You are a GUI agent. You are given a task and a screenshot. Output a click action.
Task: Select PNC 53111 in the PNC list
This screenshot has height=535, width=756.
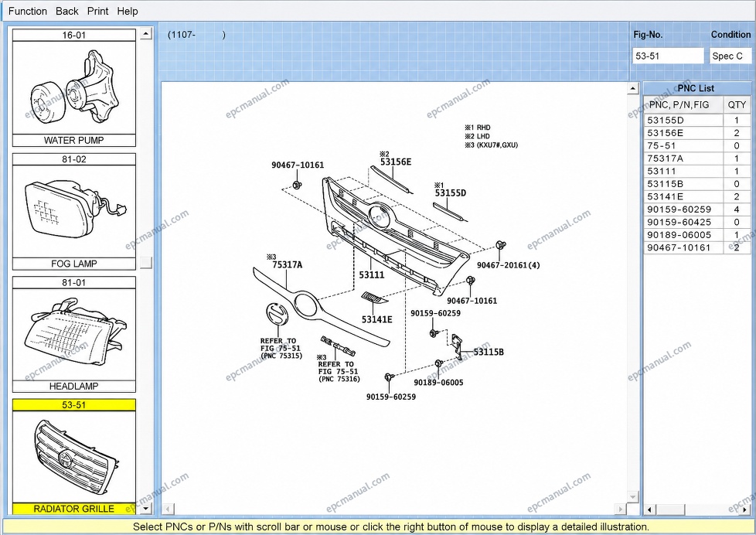[697, 172]
